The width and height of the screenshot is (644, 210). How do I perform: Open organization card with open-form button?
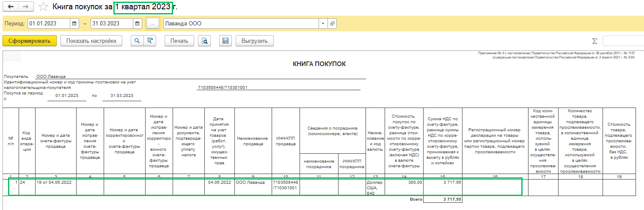pos(332,24)
